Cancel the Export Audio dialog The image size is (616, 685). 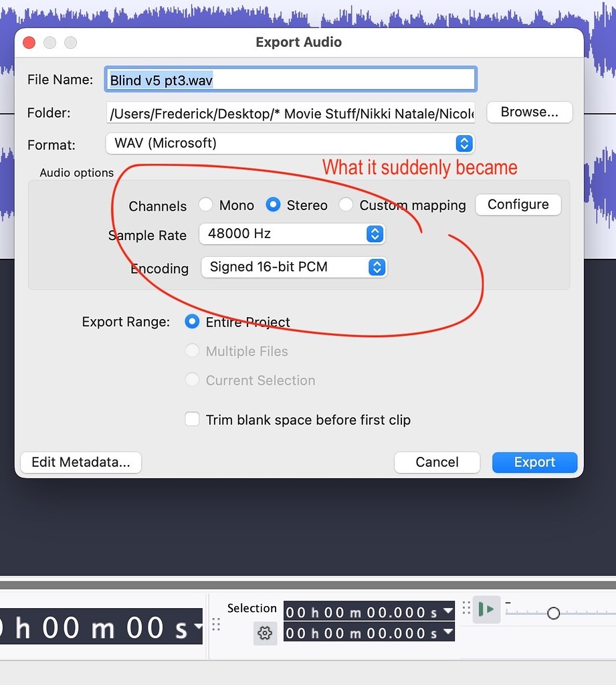(x=437, y=462)
